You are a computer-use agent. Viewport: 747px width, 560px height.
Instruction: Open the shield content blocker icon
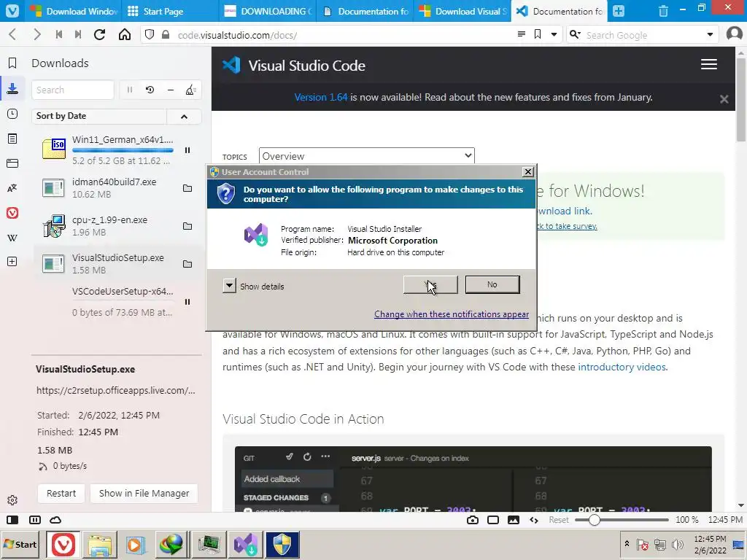tap(150, 34)
